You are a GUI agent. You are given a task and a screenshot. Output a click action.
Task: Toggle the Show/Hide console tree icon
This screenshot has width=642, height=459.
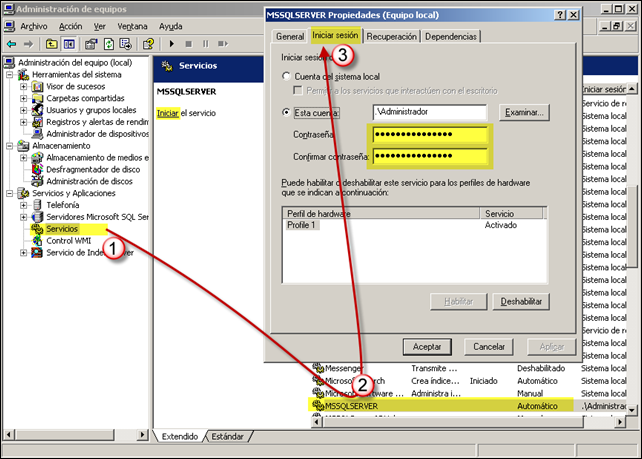click(69, 44)
